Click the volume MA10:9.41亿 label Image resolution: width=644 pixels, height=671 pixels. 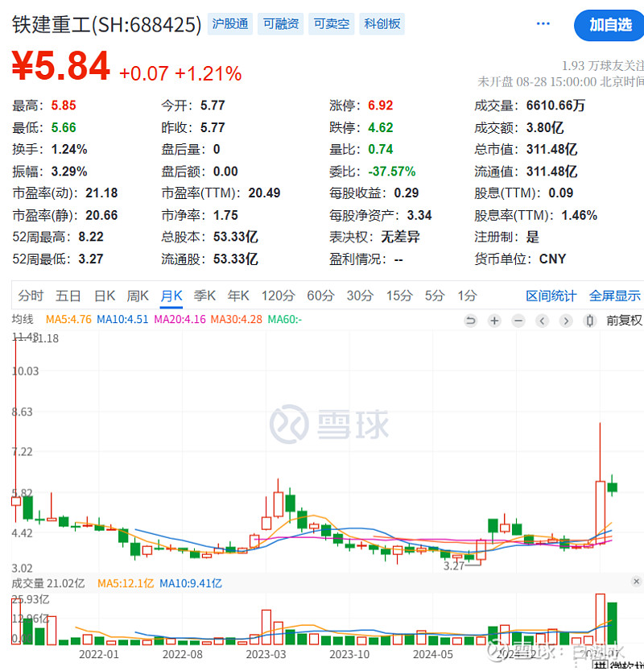click(191, 583)
